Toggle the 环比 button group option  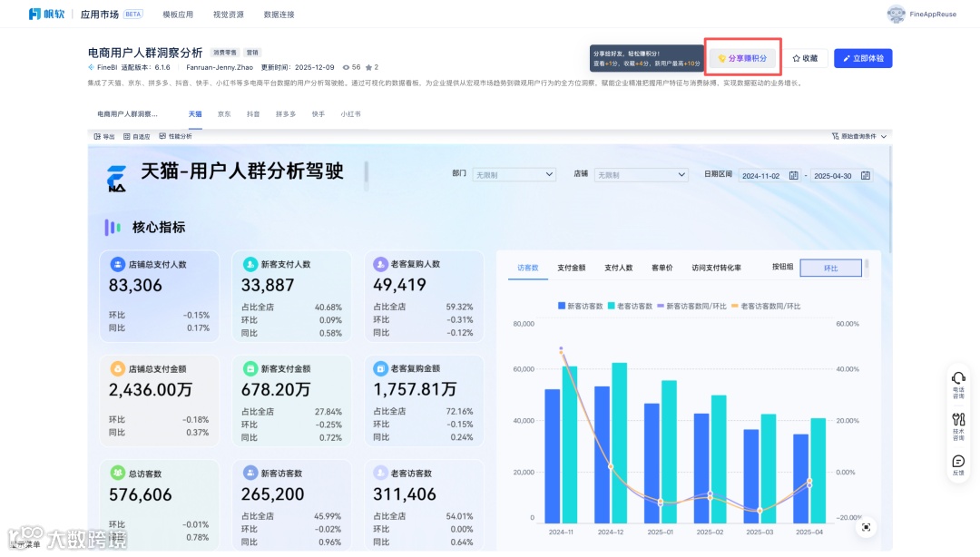(830, 268)
